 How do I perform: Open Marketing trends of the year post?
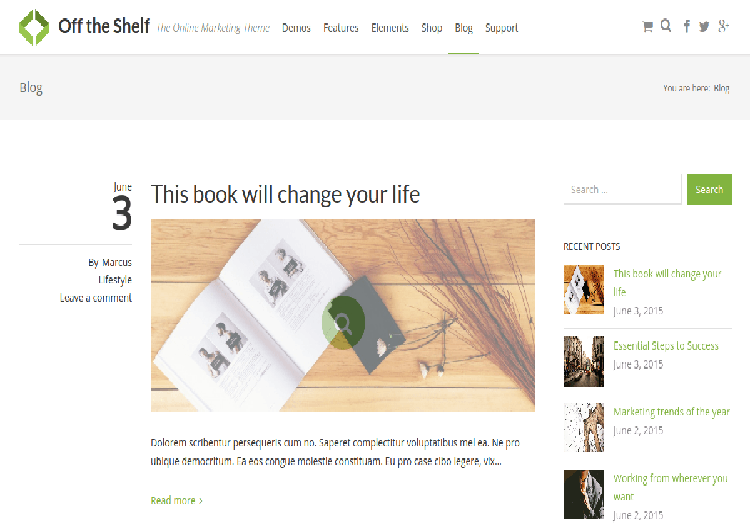[672, 411]
